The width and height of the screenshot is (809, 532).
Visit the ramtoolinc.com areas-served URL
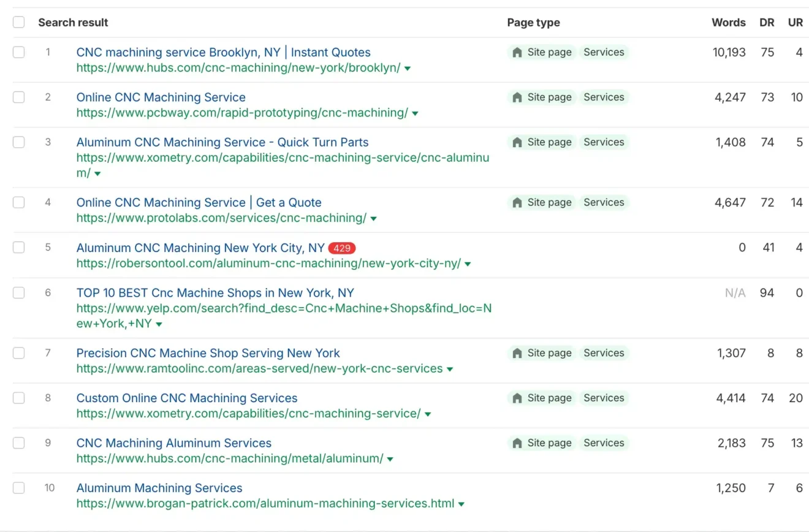point(259,369)
